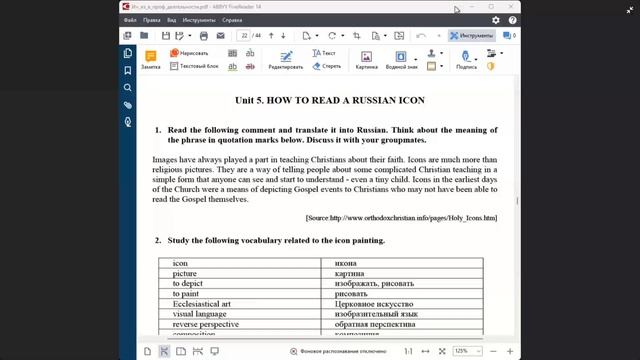Select the Стереть erase tool
640x360 pixels.
tap(327, 66)
